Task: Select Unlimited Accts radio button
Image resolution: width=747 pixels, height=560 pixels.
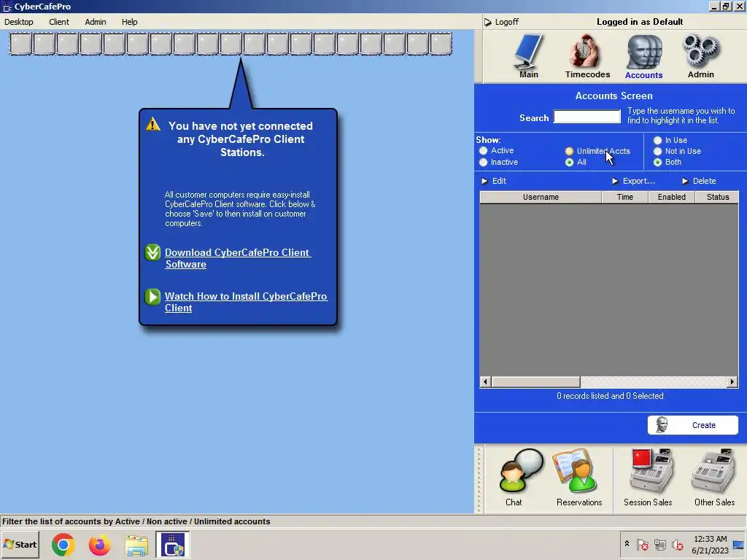Action: [x=569, y=152]
